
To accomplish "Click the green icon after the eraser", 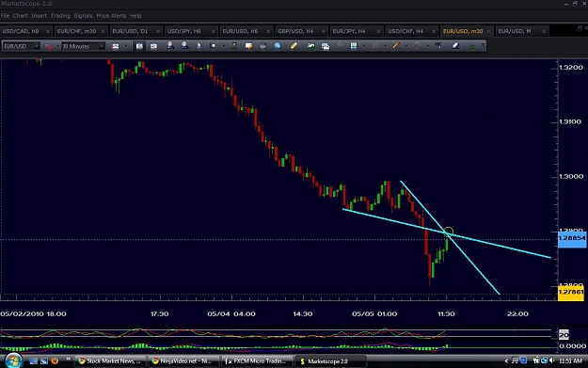I will point(472,46).
